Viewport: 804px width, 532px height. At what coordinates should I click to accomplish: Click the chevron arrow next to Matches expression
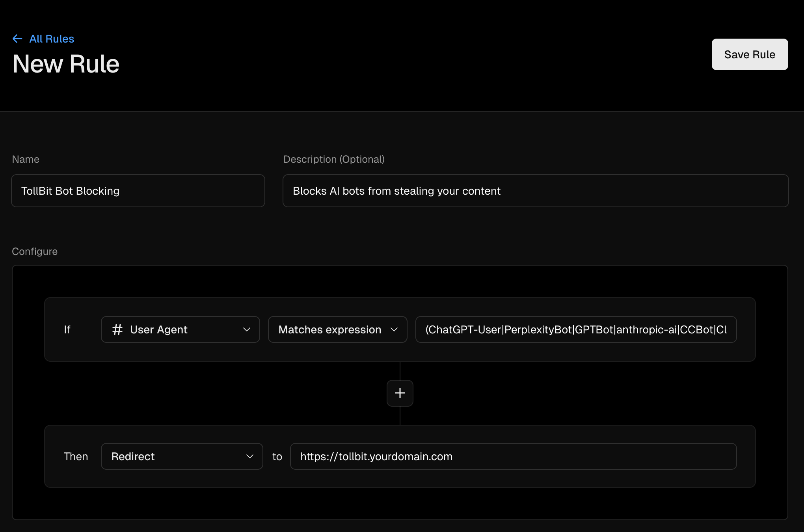[x=394, y=329]
